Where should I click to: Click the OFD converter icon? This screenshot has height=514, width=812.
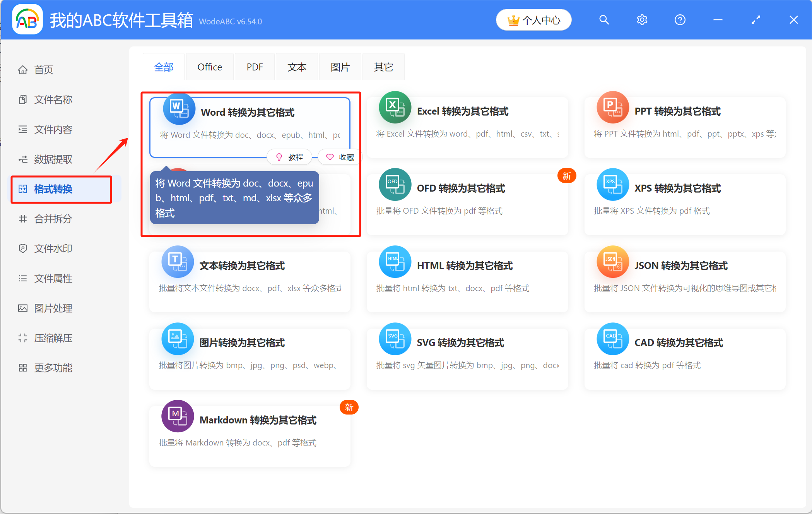pyautogui.click(x=395, y=185)
